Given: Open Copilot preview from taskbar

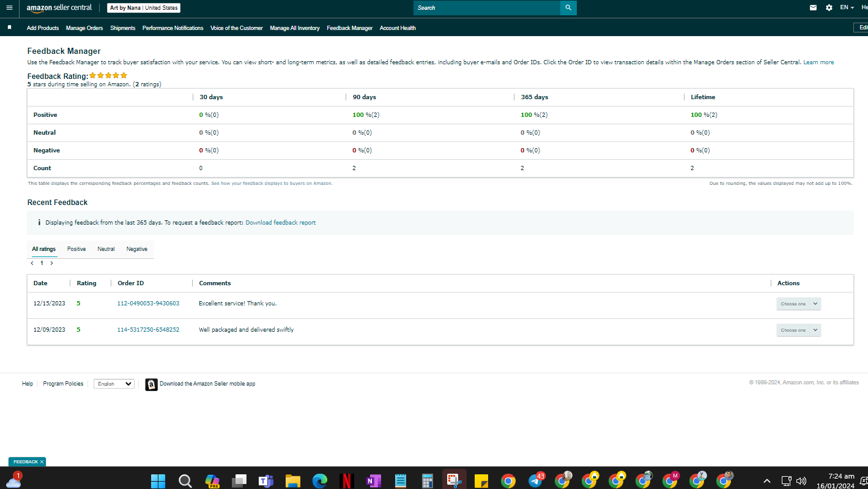Looking at the screenshot, I should [x=212, y=481].
